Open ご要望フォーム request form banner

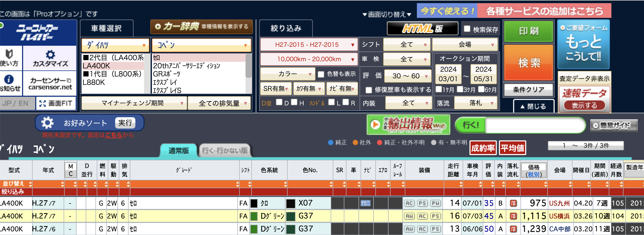[584, 44]
